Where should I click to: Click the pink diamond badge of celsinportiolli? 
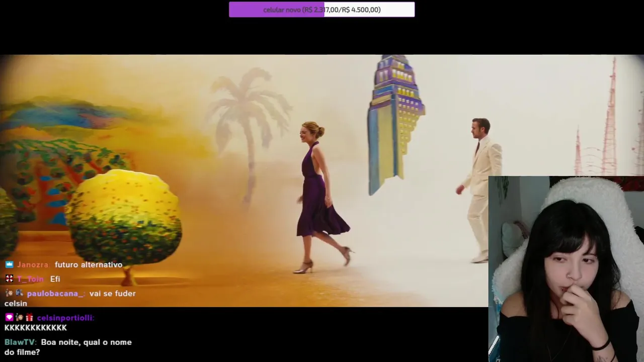pos(9,317)
